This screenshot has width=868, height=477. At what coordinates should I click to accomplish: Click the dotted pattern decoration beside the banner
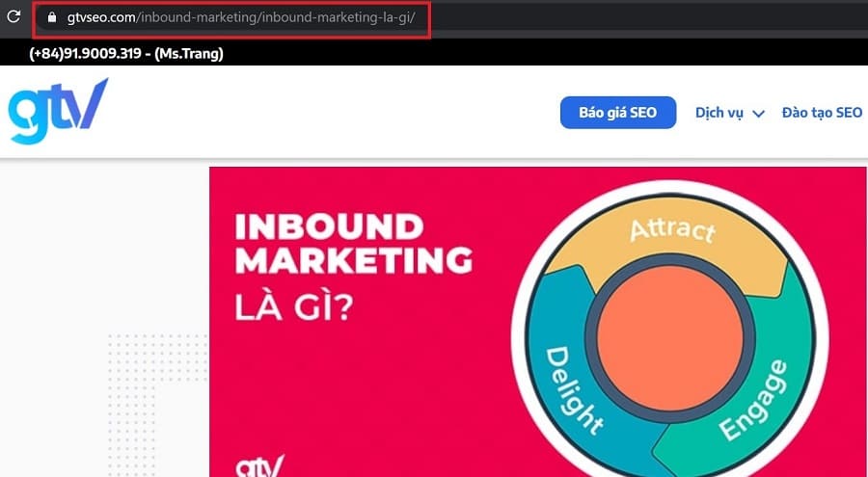(157, 404)
